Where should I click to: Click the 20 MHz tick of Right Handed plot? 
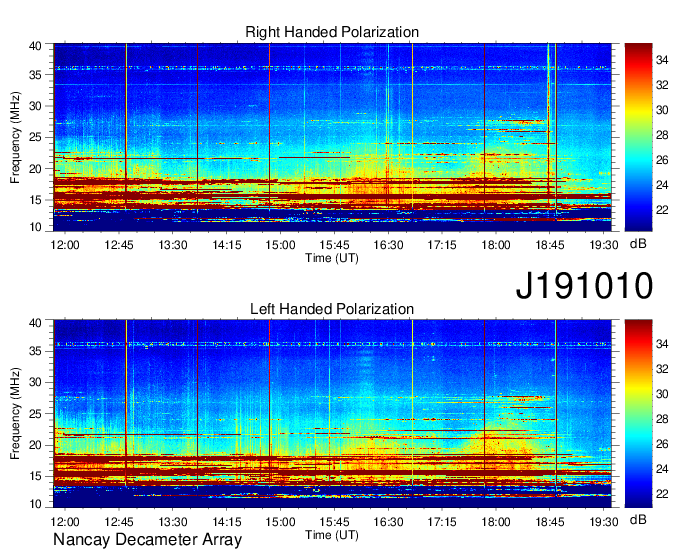pos(35,169)
